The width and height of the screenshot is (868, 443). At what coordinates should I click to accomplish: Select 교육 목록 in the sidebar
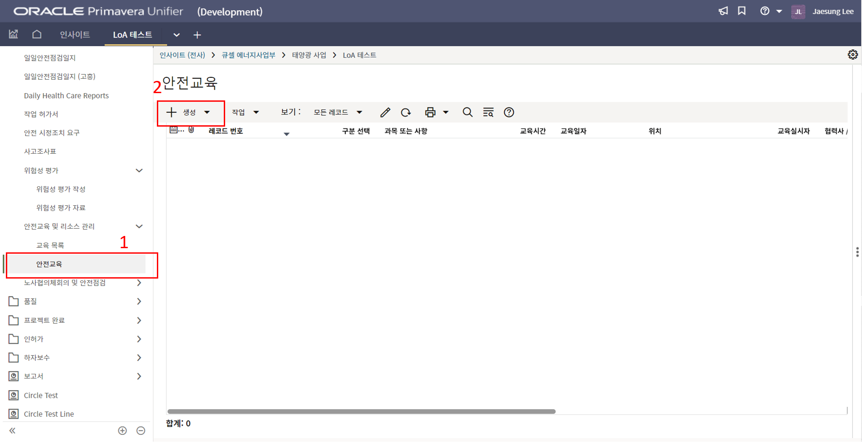[x=50, y=245]
